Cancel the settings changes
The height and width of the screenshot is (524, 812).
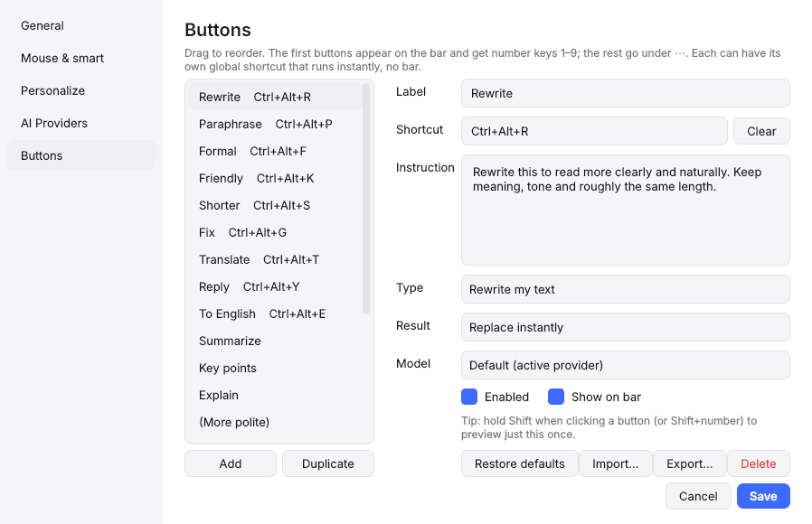pos(698,496)
